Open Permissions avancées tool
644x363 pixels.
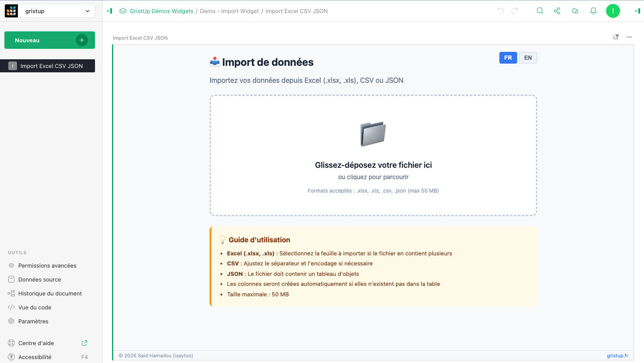(47, 265)
